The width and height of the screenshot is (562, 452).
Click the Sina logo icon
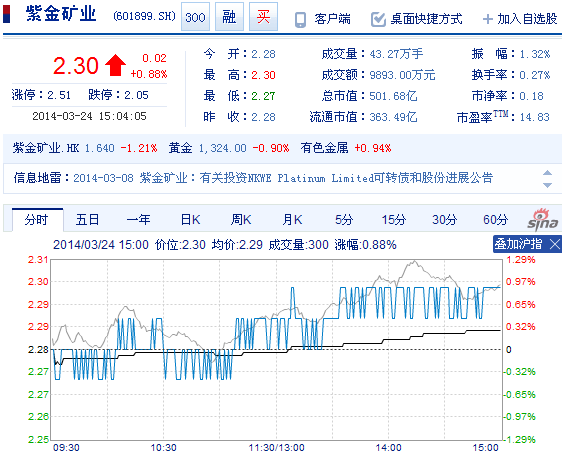542,219
